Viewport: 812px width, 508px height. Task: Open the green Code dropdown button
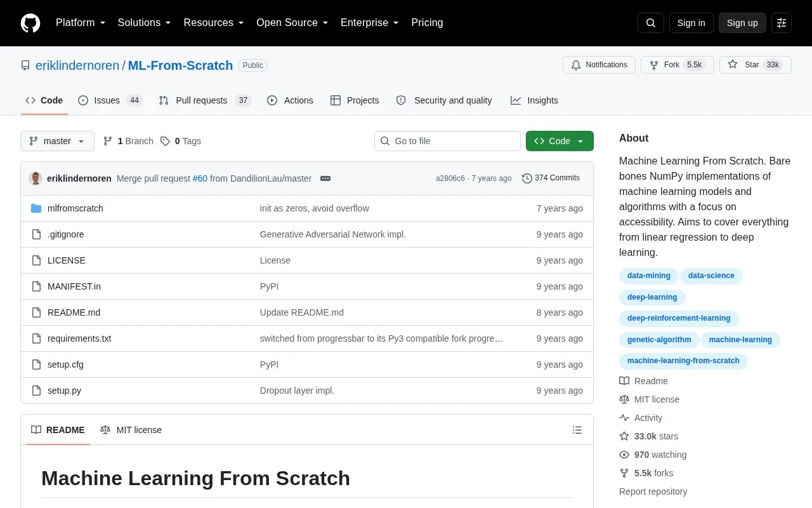(560, 141)
